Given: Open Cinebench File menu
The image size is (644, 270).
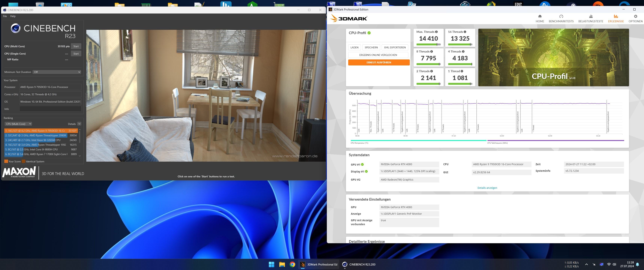Looking at the screenshot, I should coord(5,16).
